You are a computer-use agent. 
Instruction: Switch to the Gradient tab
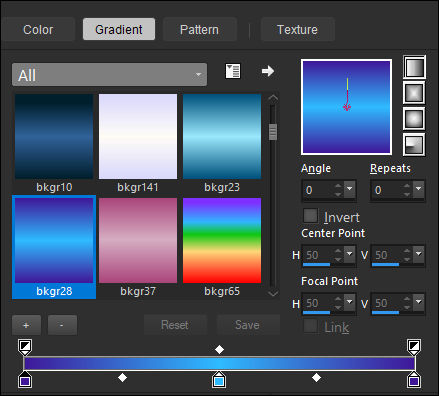click(119, 29)
